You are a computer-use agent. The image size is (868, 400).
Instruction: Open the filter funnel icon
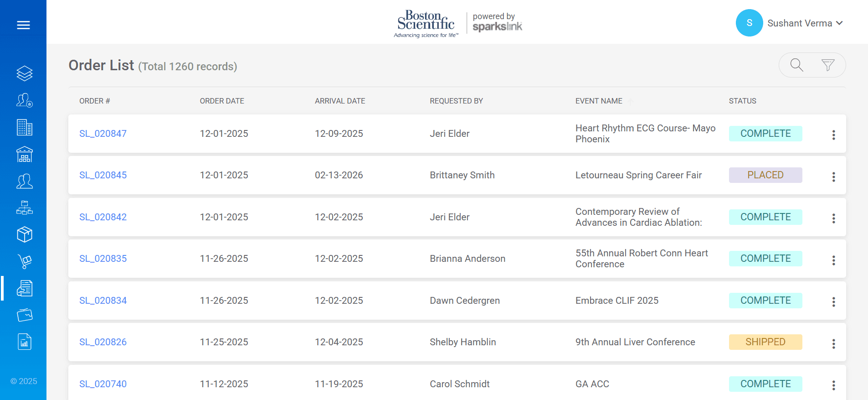(x=828, y=65)
